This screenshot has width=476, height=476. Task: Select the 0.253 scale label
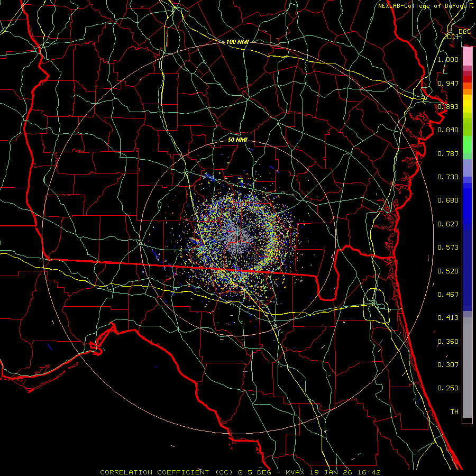[448, 388]
